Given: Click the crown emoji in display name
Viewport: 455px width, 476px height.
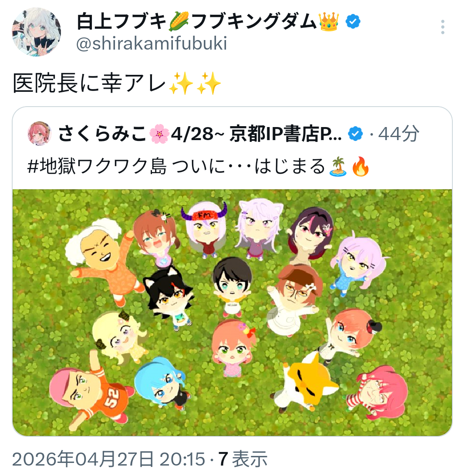Looking at the screenshot, I should (x=329, y=22).
